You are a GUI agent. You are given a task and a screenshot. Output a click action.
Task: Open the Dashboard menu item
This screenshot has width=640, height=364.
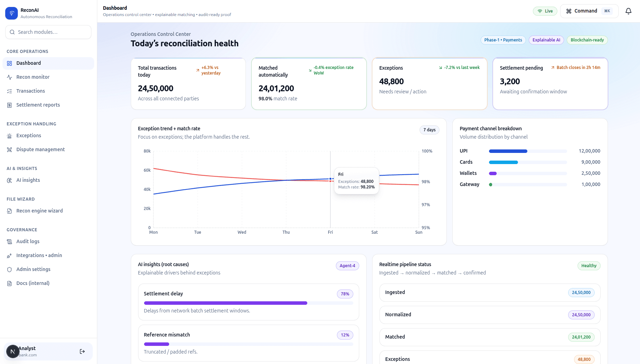(x=48, y=63)
